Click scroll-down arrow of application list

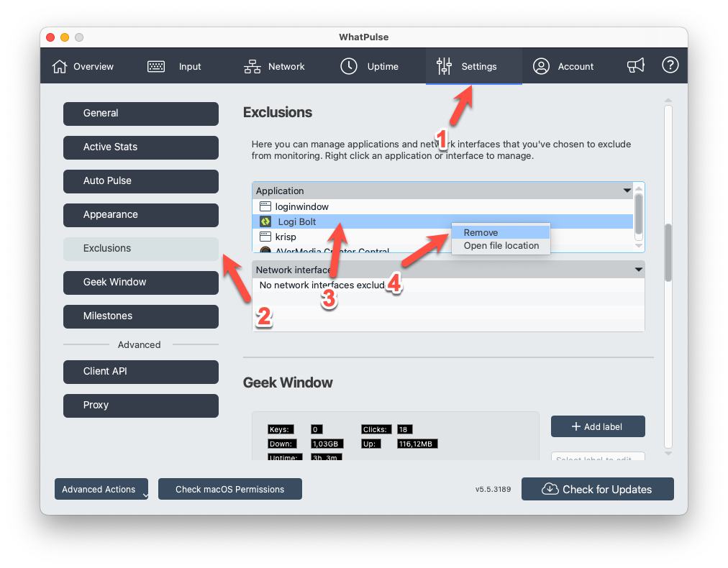pos(639,246)
